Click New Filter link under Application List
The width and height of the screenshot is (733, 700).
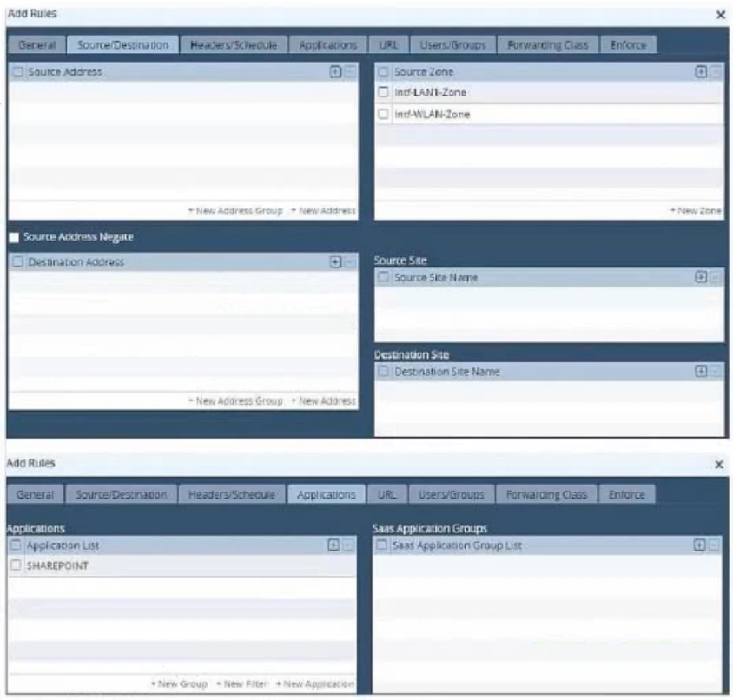[x=241, y=684]
